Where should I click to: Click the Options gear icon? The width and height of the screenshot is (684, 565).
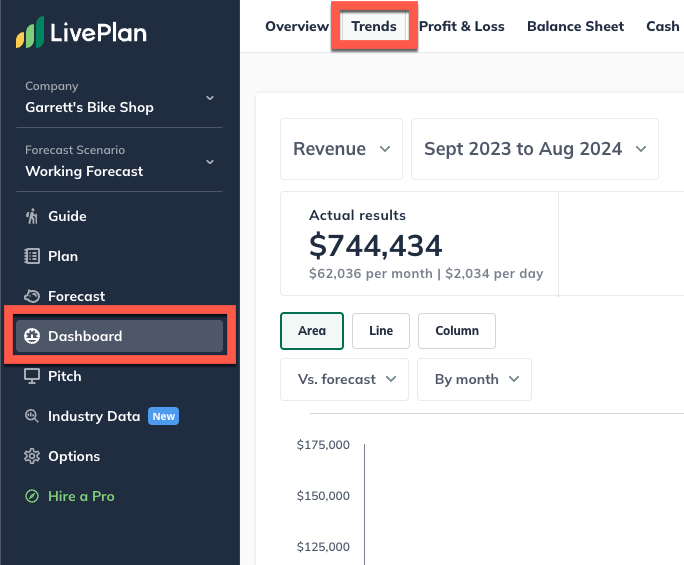[x=31, y=456]
